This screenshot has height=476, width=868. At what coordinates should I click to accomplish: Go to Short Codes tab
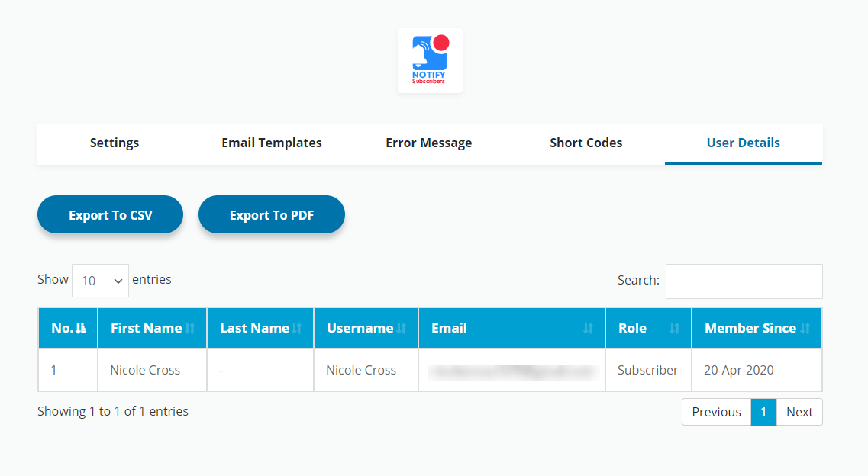(586, 143)
